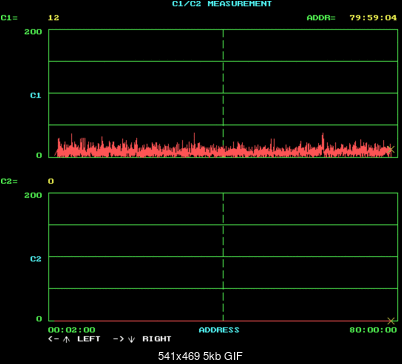Click the up arrow key symbol

tap(66, 339)
